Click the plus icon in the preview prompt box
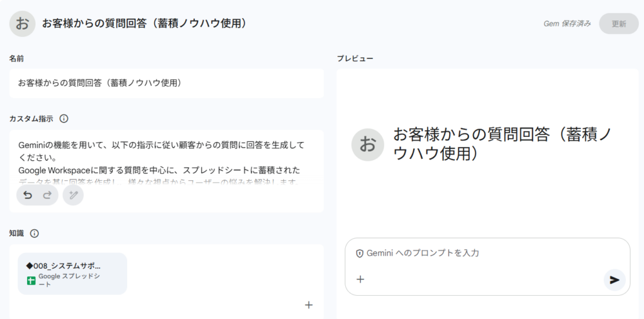The width and height of the screenshot is (644, 319). [360, 279]
